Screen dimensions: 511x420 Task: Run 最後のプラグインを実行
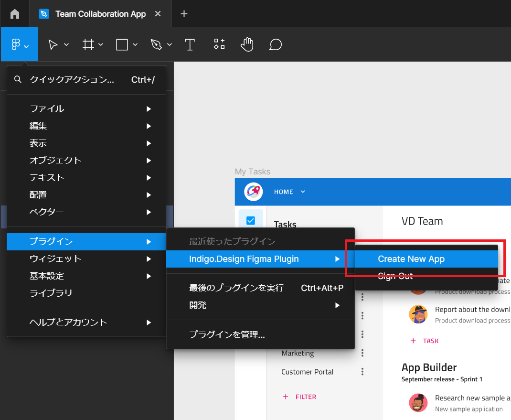point(260,288)
